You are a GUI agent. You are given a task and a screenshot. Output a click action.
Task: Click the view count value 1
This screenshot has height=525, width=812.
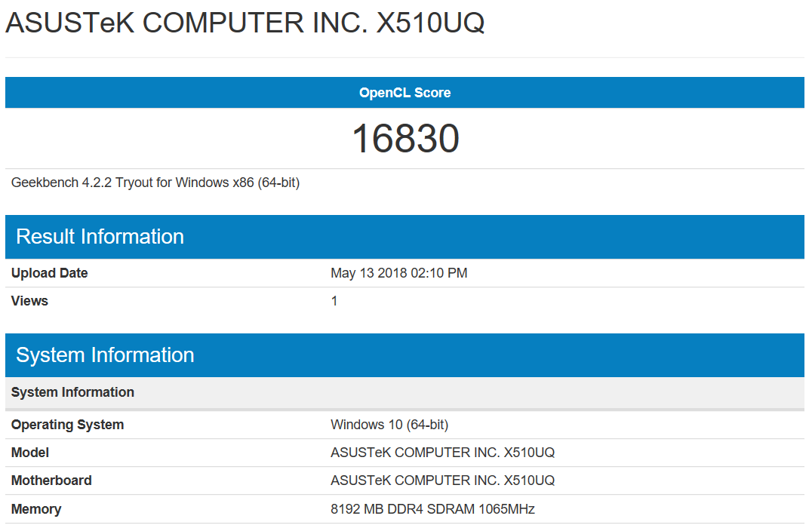(x=334, y=301)
